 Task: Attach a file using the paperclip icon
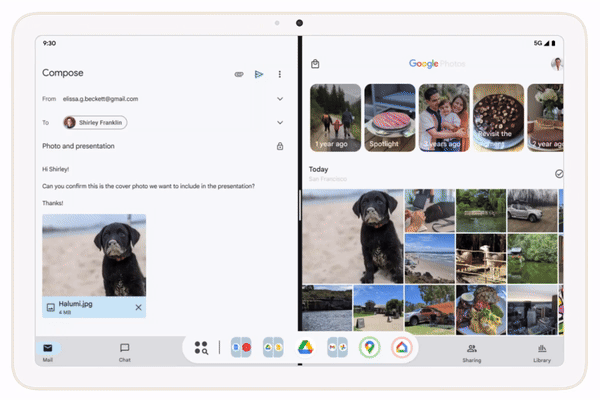(239, 74)
